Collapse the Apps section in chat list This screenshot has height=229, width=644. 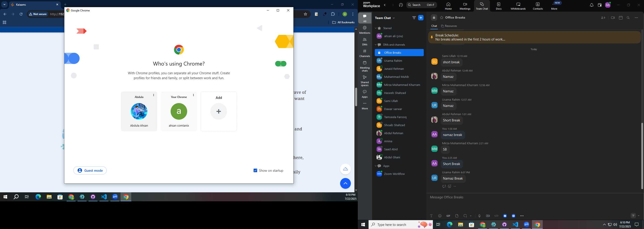tap(375, 166)
